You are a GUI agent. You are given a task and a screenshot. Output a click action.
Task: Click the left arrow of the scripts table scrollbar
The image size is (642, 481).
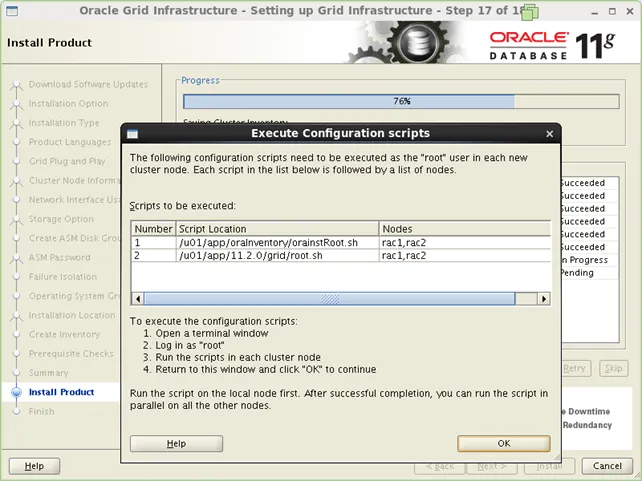(137, 299)
